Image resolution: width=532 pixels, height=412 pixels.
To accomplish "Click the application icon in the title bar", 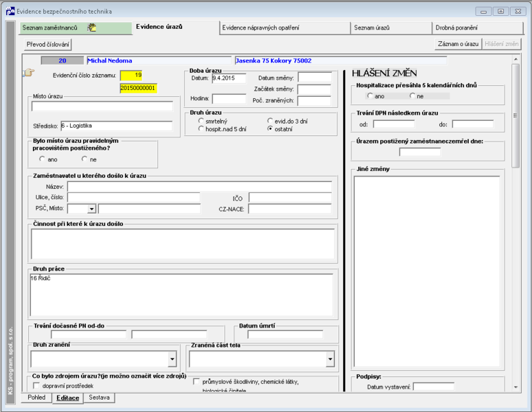I will click(10, 11).
